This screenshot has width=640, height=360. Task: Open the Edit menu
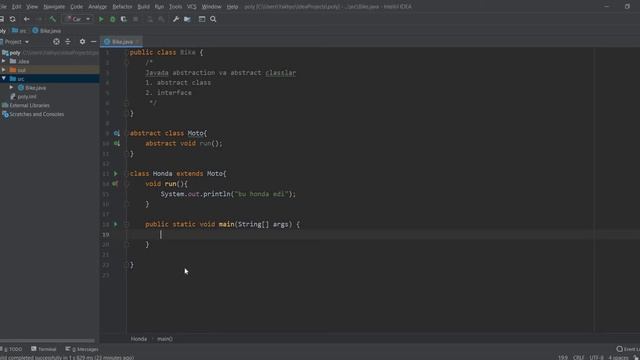tap(16, 7)
